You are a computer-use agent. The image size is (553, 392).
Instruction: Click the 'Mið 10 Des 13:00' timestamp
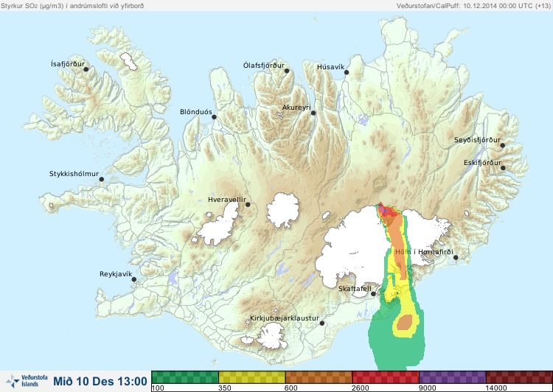100,382
